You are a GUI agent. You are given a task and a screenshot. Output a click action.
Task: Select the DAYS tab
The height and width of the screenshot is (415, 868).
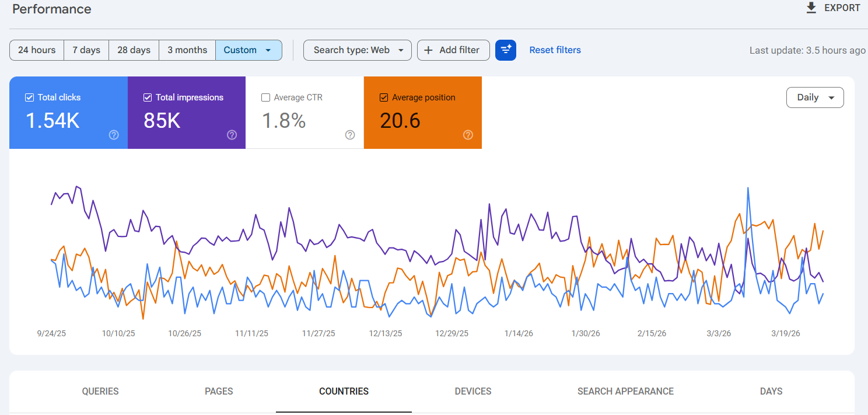click(771, 391)
